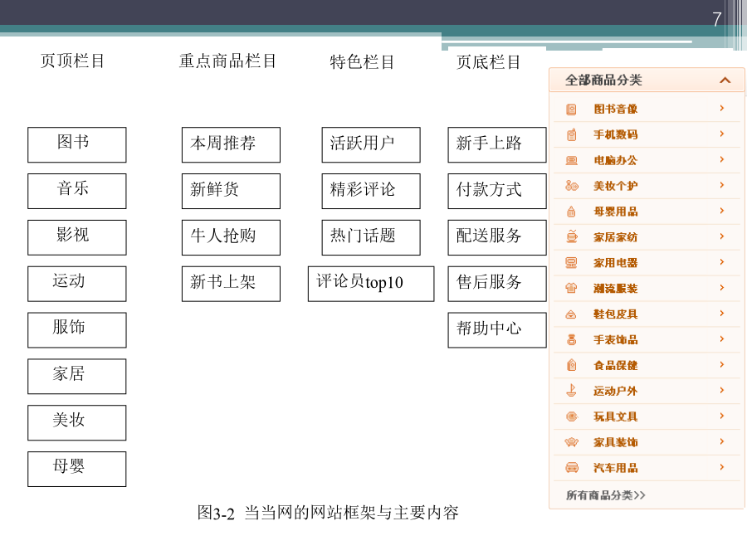Expand the 潮流服装 row arrow
The image size is (747, 560).
(x=722, y=288)
